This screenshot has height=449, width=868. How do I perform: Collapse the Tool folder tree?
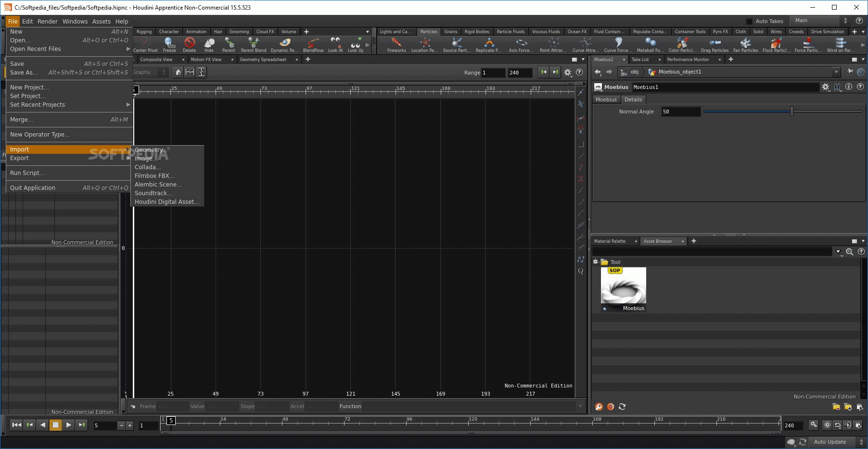(596, 262)
